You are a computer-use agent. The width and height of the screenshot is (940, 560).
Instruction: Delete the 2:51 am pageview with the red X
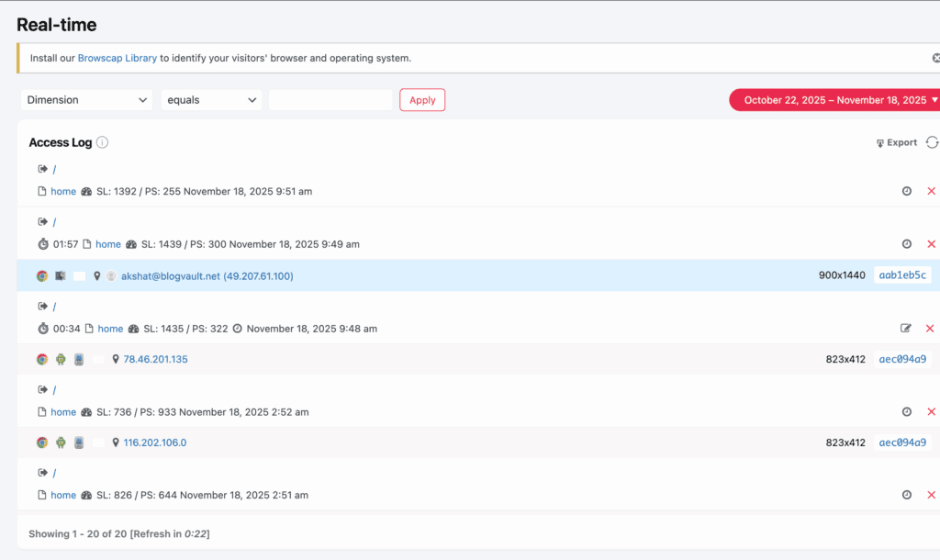[x=931, y=495]
